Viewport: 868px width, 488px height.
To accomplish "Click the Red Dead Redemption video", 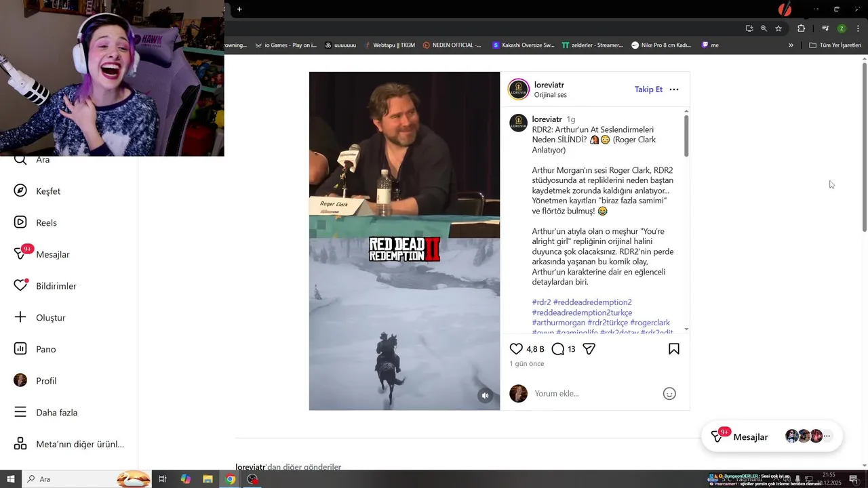I will pyautogui.click(x=404, y=241).
